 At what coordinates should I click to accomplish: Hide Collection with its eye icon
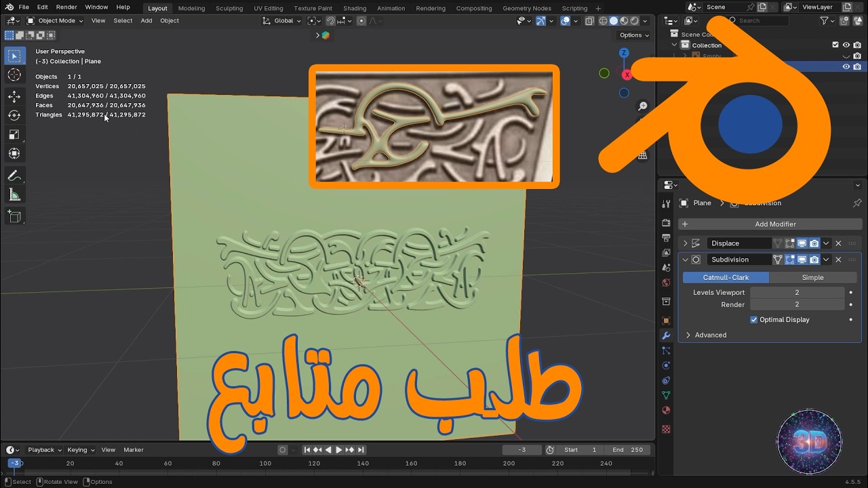tap(846, 45)
